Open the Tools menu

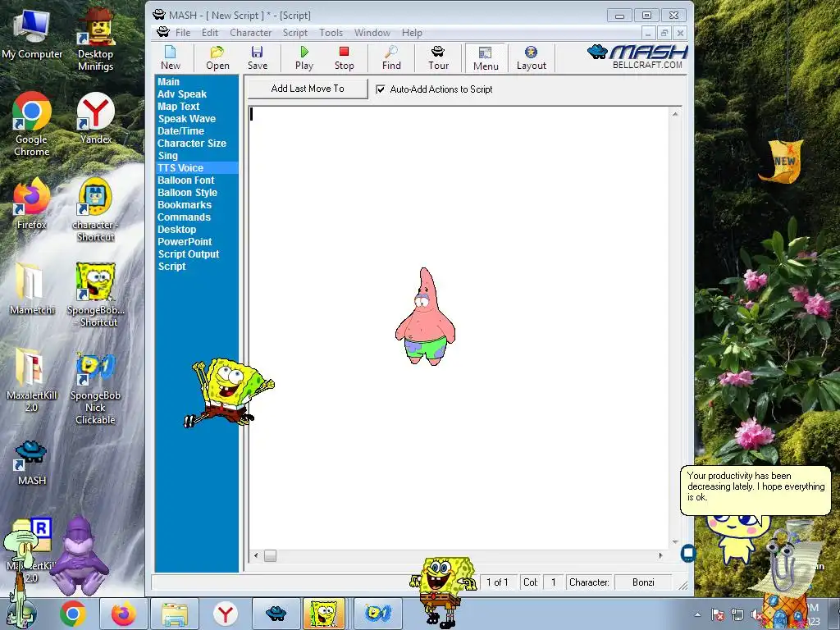pyautogui.click(x=331, y=33)
